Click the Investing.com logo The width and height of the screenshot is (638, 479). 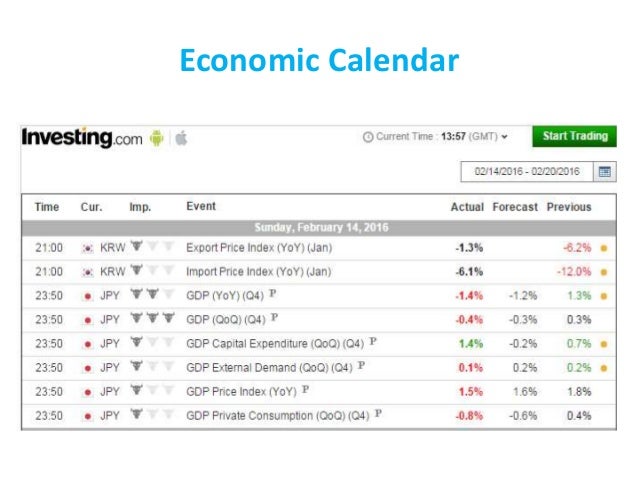click(82, 138)
